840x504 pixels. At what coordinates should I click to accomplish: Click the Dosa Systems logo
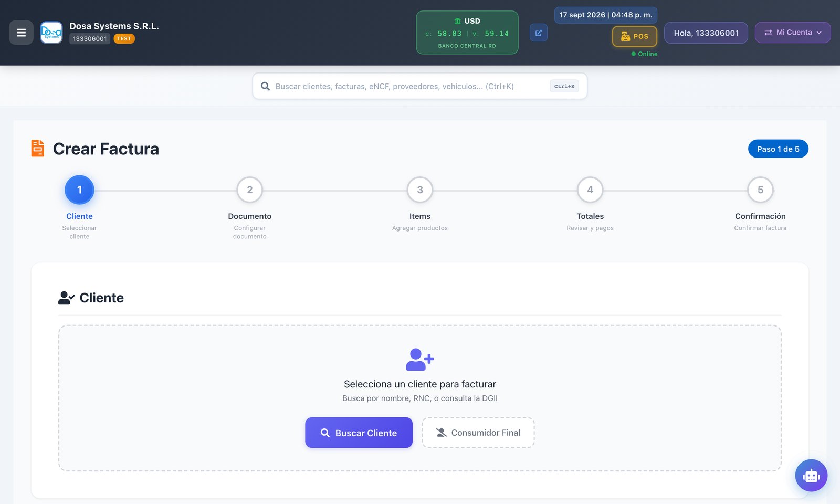pyautogui.click(x=51, y=33)
